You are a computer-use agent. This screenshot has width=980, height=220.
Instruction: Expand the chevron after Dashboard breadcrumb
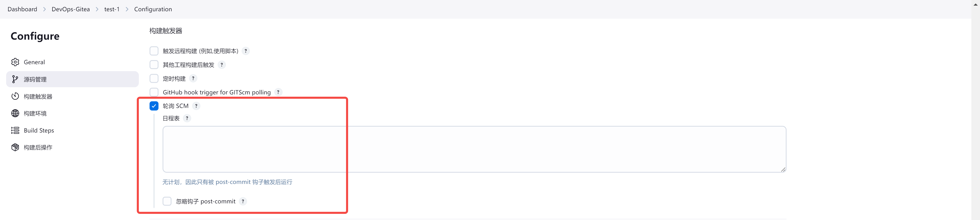pyautogui.click(x=44, y=9)
